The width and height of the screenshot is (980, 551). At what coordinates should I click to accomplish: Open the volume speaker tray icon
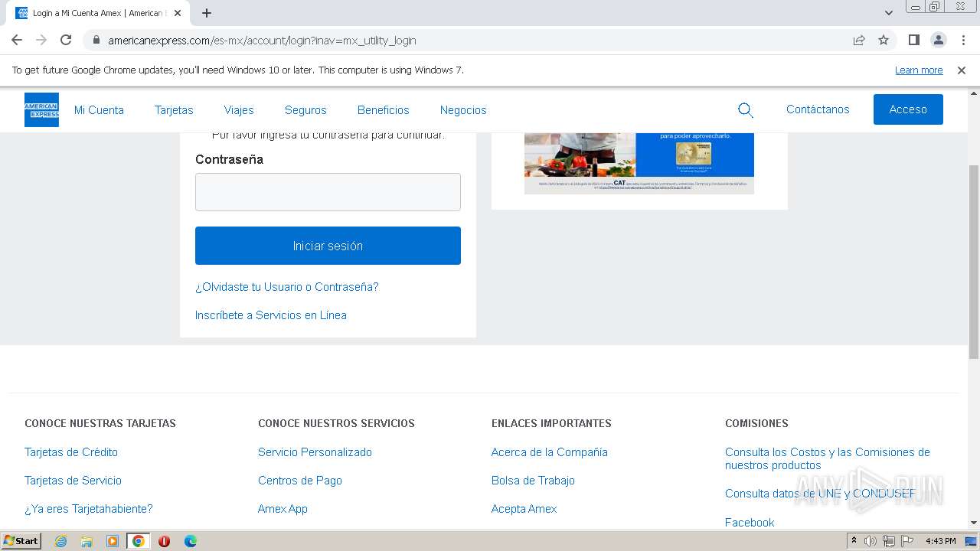pos(871,541)
